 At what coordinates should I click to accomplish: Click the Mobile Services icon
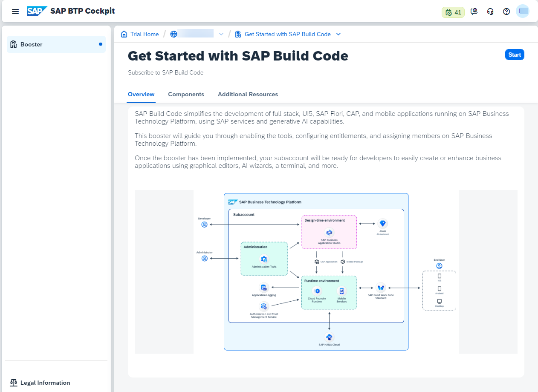[x=341, y=291]
